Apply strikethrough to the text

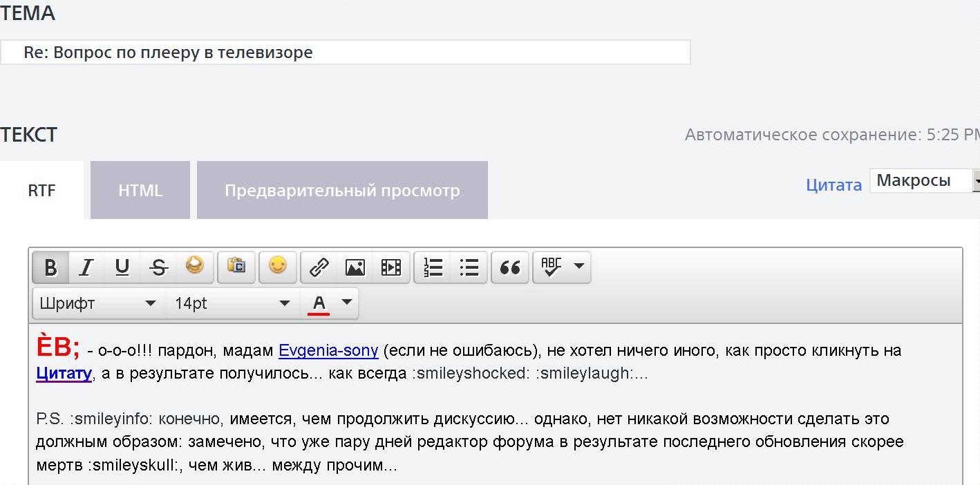159,267
